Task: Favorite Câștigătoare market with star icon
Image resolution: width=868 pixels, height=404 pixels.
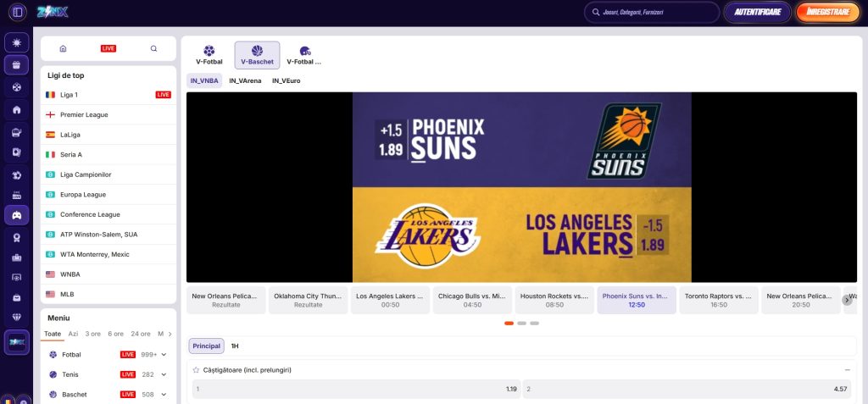Action: click(196, 369)
